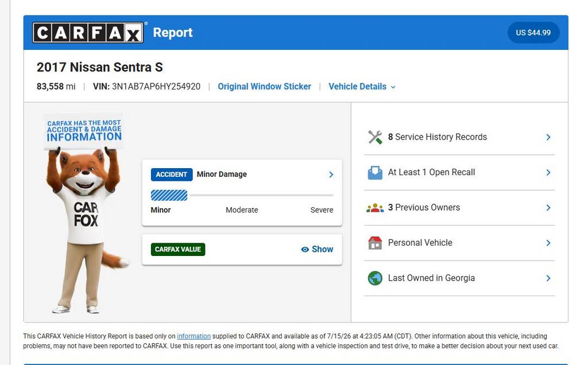
Task: Open the Personal Vehicle row
Action: [459, 243]
